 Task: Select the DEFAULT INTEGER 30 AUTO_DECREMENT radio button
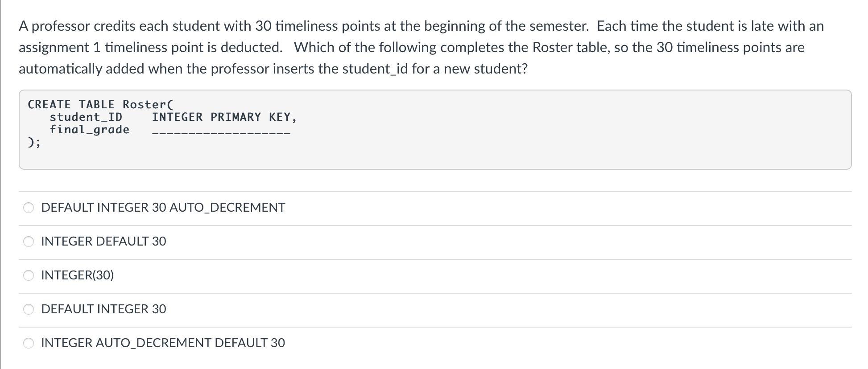click(x=28, y=207)
